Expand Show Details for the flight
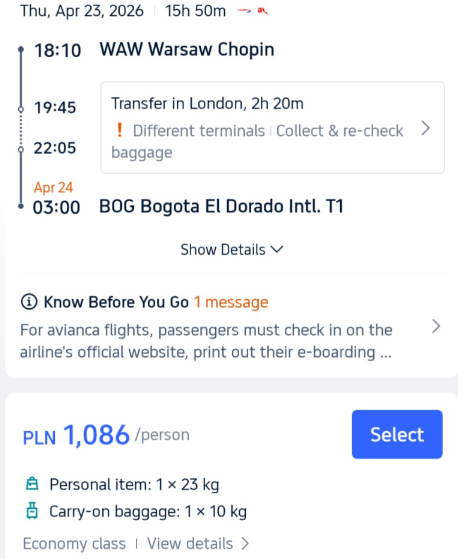This screenshot has width=467, height=559. [x=232, y=250]
